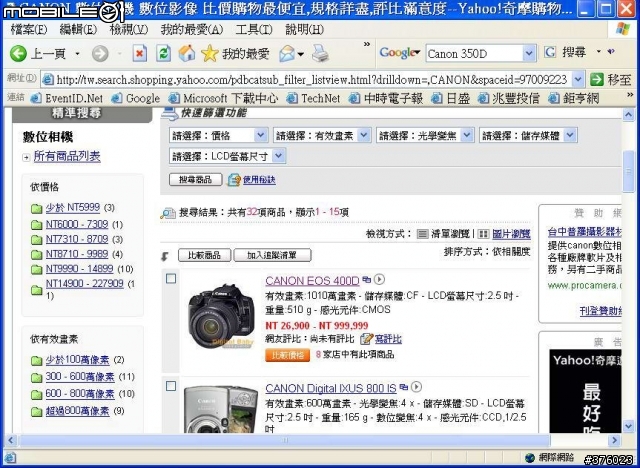Open the 所有商品列表 link
The height and width of the screenshot is (468, 640).
click(x=67, y=156)
